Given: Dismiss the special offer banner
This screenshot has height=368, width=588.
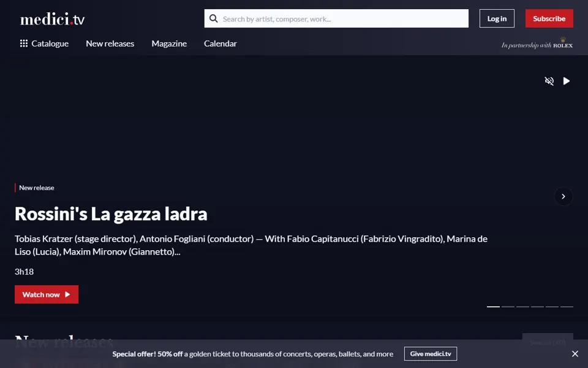Looking at the screenshot, I should [x=575, y=354].
